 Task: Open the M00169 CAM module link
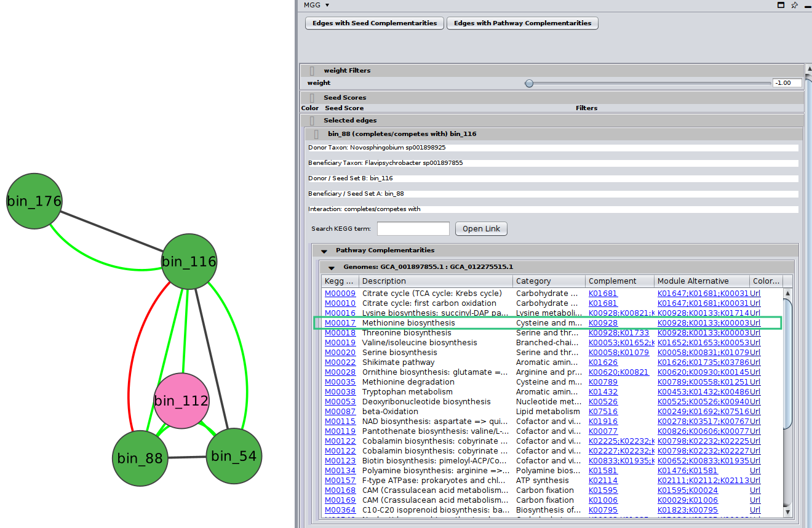[x=340, y=500]
